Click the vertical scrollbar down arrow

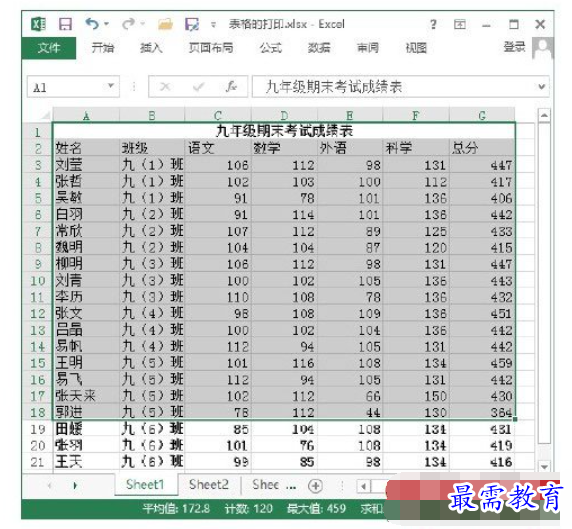click(x=544, y=466)
